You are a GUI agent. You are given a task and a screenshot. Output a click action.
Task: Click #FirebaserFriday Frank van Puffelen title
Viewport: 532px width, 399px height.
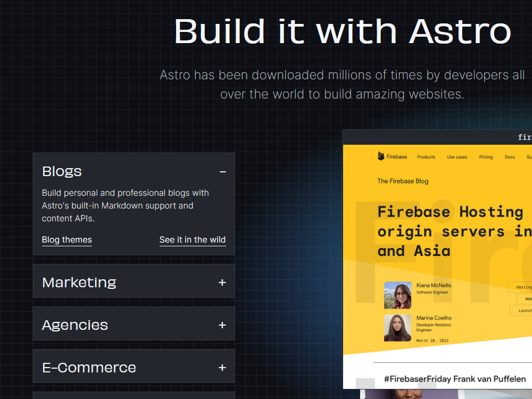pos(455,379)
